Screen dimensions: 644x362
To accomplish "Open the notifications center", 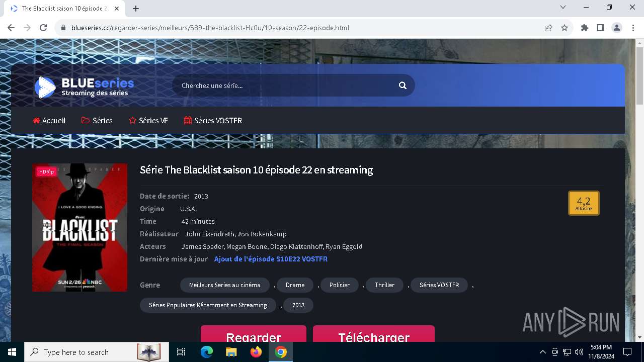I will pyautogui.click(x=627, y=352).
